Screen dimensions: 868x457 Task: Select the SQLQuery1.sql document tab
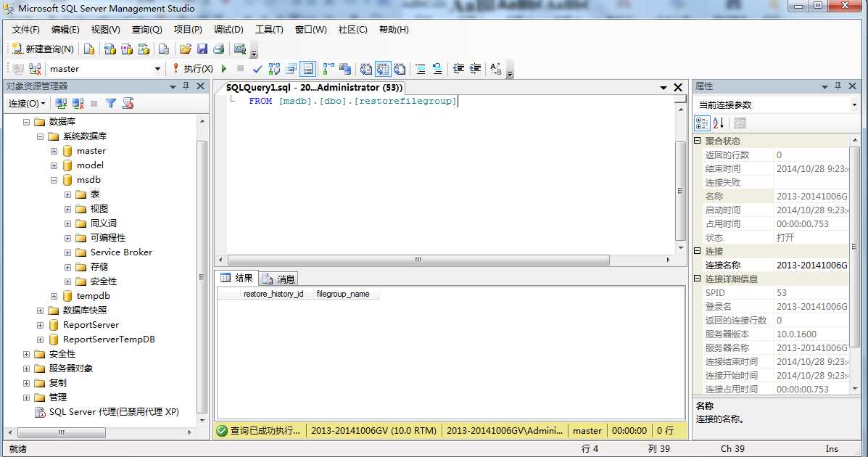pos(315,88)
